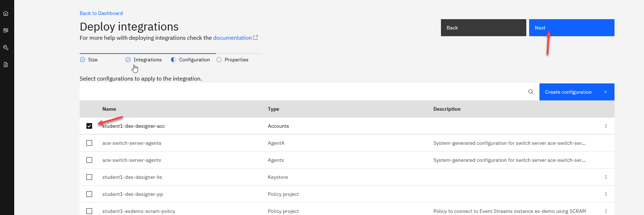Viewport: 644px width, 215px height.
Task: Open overflow menu for student1-des-designer-pp row
Action: click(606, 194)
